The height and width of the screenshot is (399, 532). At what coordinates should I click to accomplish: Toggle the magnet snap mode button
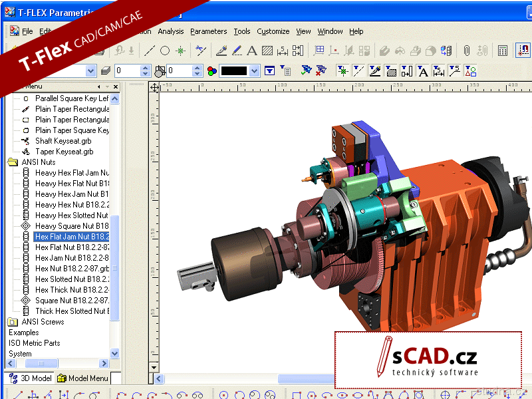pyautogui.click(x=523, y=51)
